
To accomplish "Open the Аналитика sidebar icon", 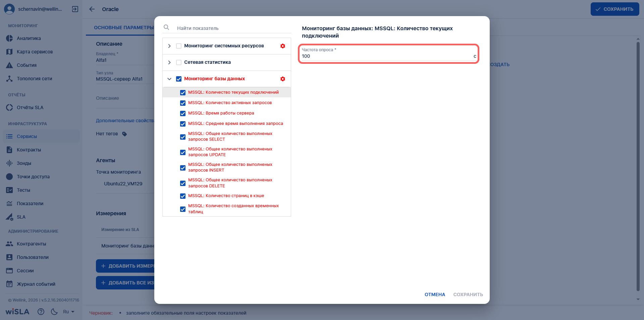I will [9, 38].
